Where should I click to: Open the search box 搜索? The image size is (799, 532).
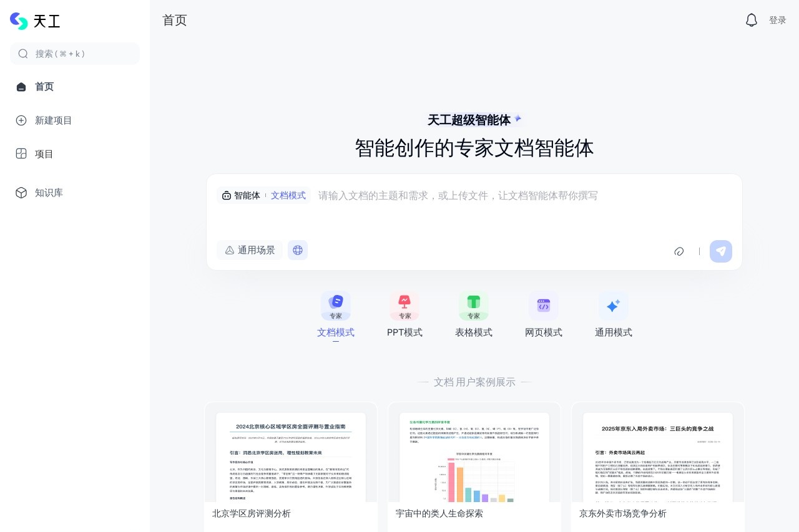tap(75, 54)
